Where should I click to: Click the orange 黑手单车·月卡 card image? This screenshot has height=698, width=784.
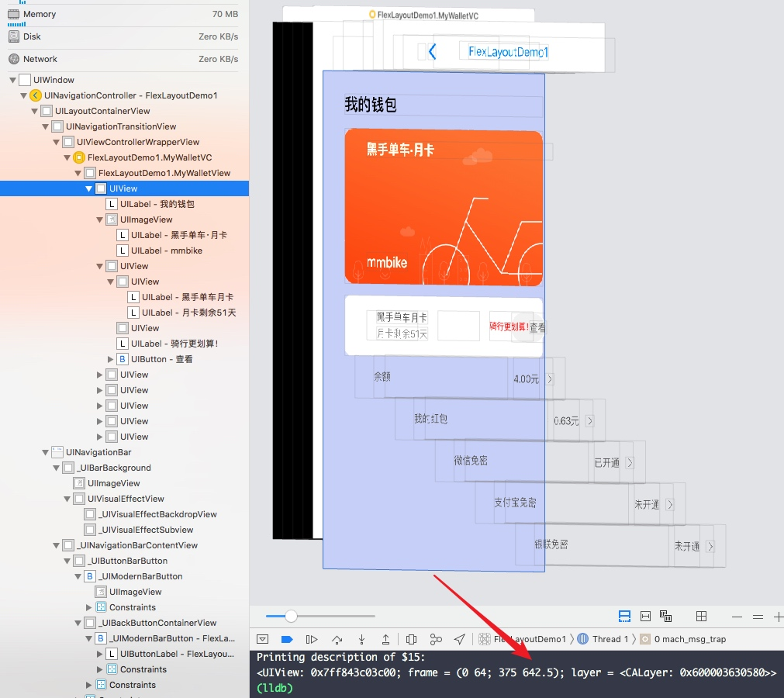tap(444, 207)
